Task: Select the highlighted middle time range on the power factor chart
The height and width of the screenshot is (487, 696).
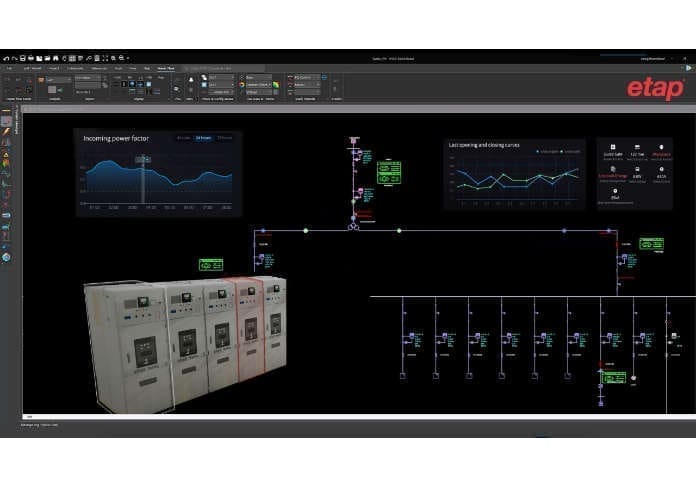Action: [203, 138]
